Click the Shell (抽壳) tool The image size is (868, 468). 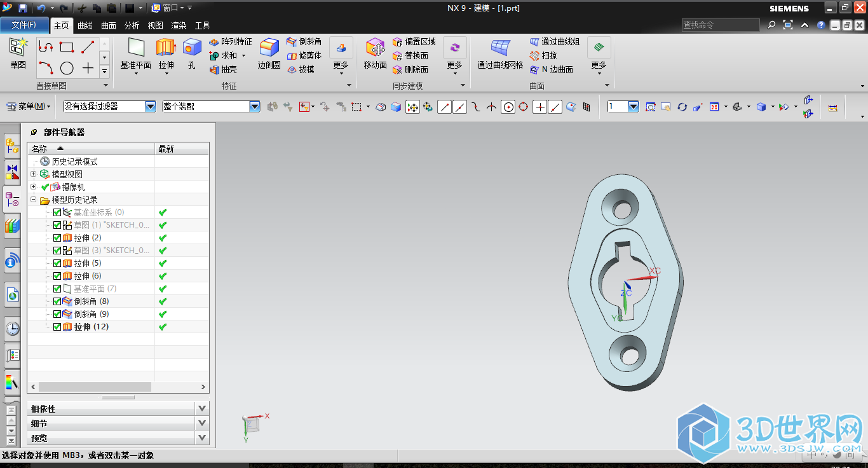click(224, 70)
